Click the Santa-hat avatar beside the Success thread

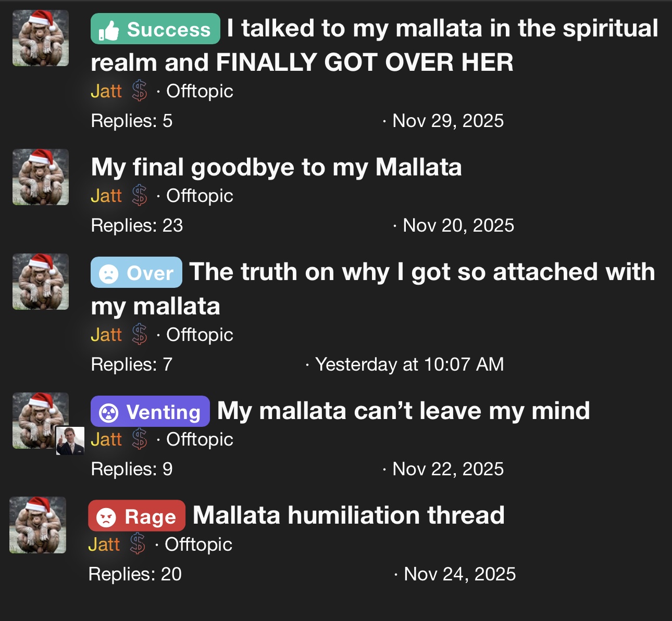41,38
